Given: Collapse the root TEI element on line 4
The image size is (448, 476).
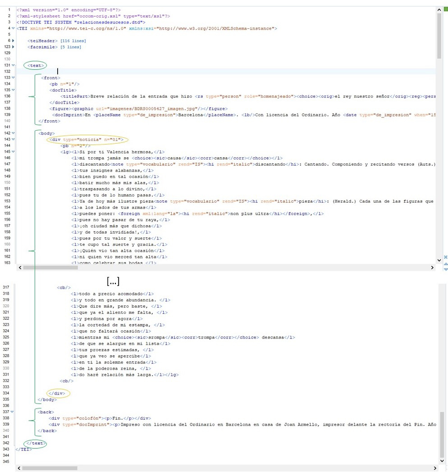Looking at the screenshot, I should click(x=14, y=28).
